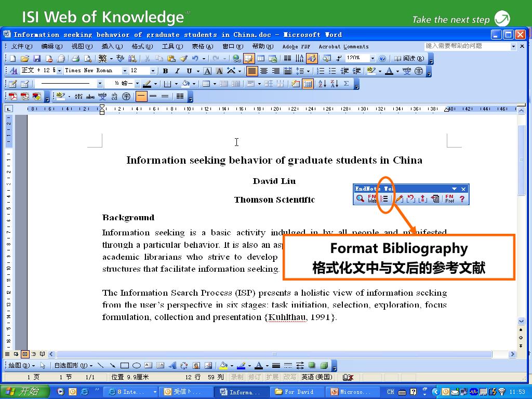Toggle Underline formatting
Viewport: 532px width, 399px height.
coord(189,71)
